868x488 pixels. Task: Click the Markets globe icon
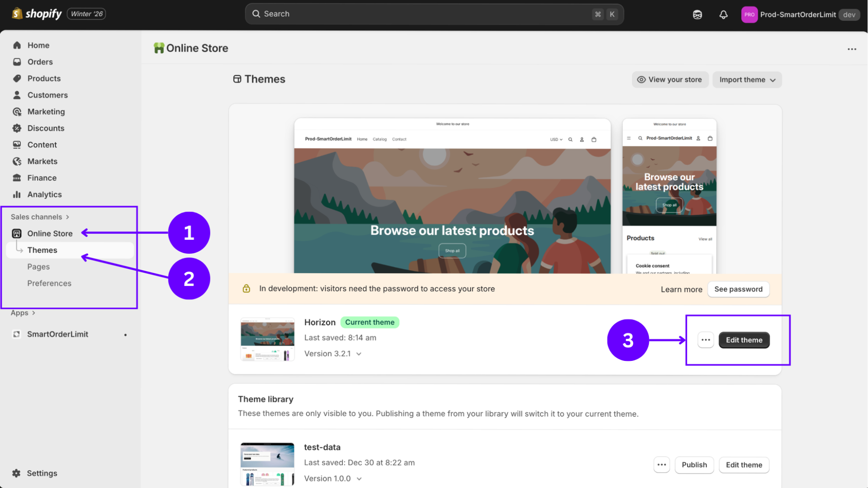point(17,161)
